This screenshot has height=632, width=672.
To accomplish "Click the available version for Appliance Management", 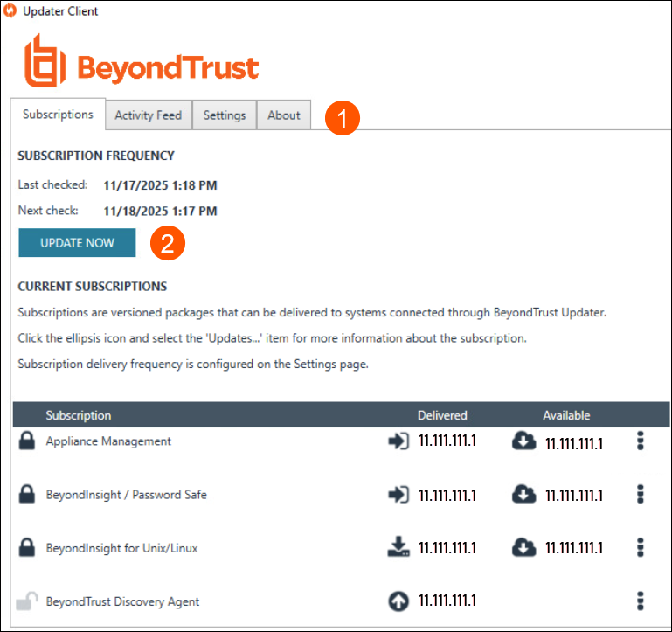I will [x=574, y=444].
